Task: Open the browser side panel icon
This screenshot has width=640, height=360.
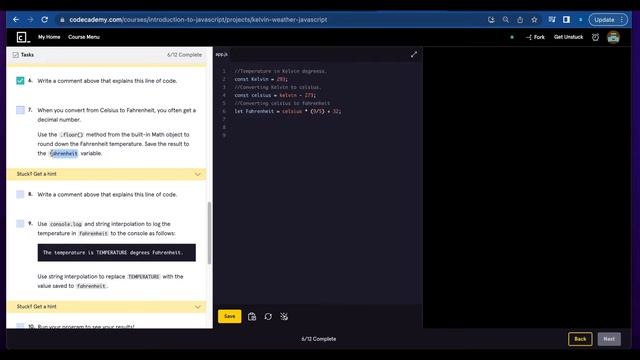Action: 566,20
